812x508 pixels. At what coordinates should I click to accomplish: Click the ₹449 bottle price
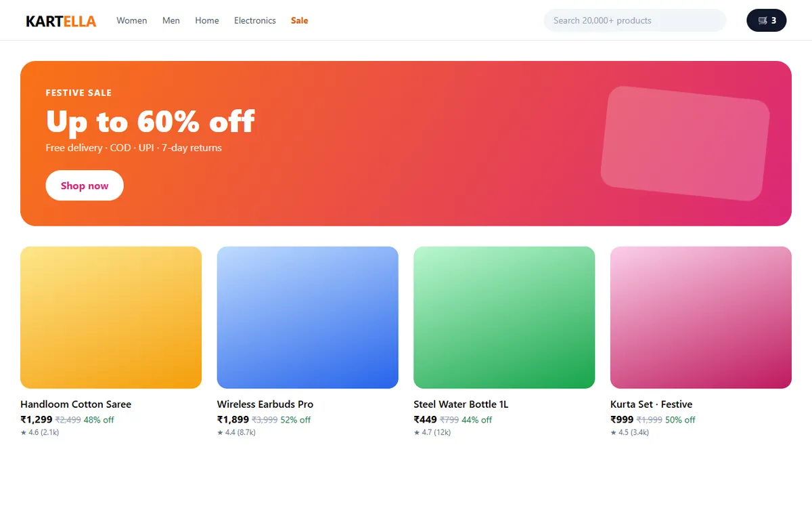[426, 419]
